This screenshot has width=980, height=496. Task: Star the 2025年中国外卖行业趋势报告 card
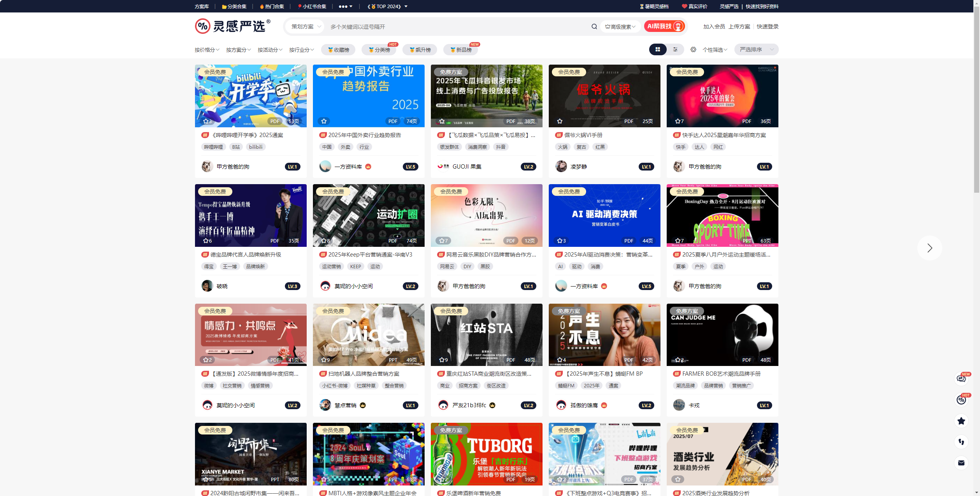click(x=324, y=121)
